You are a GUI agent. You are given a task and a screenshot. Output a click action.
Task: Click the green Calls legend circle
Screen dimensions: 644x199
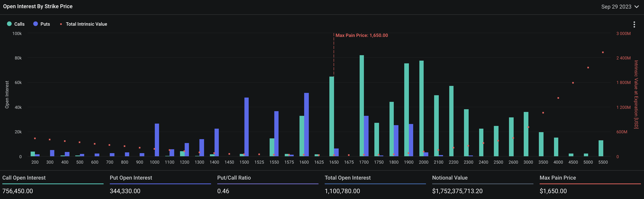coord(9,24)
